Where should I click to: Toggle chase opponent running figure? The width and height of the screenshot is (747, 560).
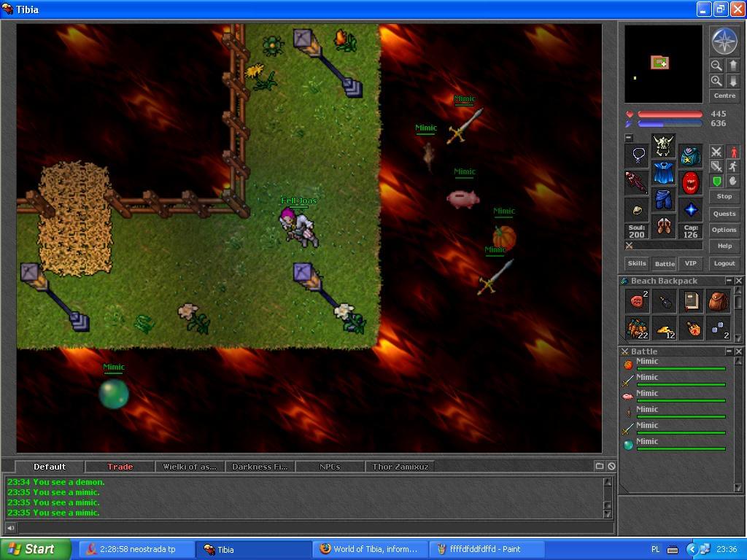click(x=732, y=166)
